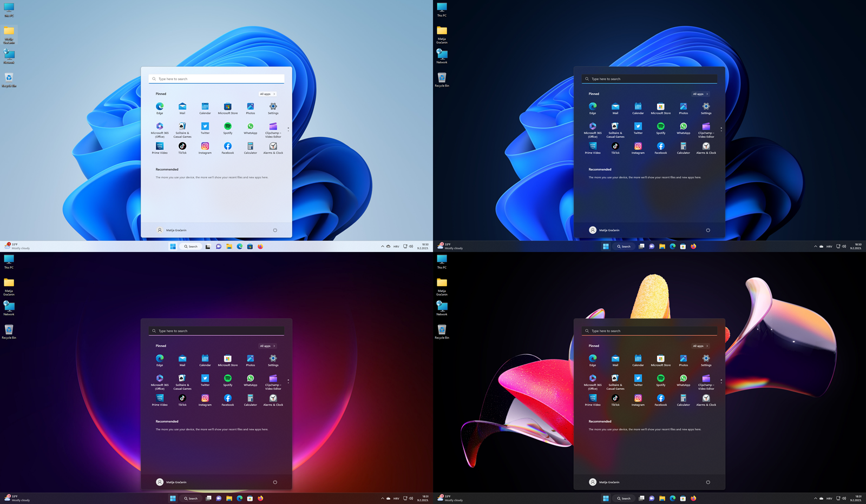This screenshot has height=504, width=866.
Task: Click the power button in the light-theme Start menu
Action: pos(275,230)
